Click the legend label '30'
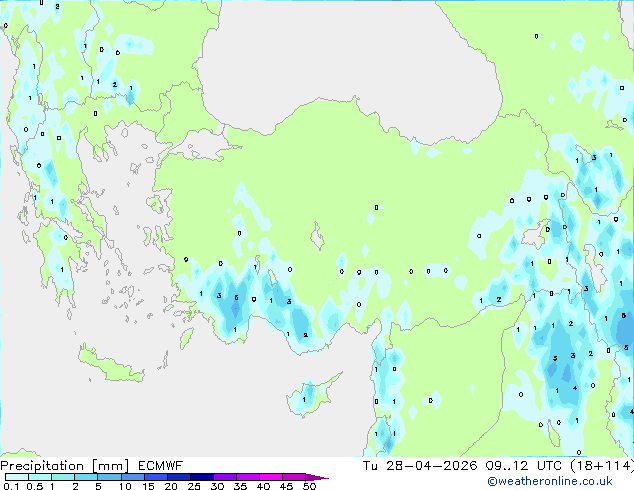Image resolution: width=634 pixels, height=490 pixels. click(x=217, y=486)
